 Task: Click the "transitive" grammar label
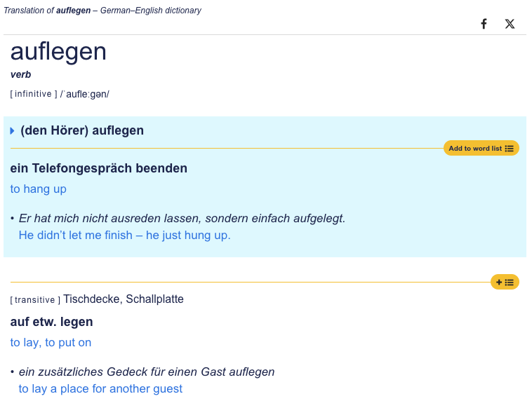(35, 300)
